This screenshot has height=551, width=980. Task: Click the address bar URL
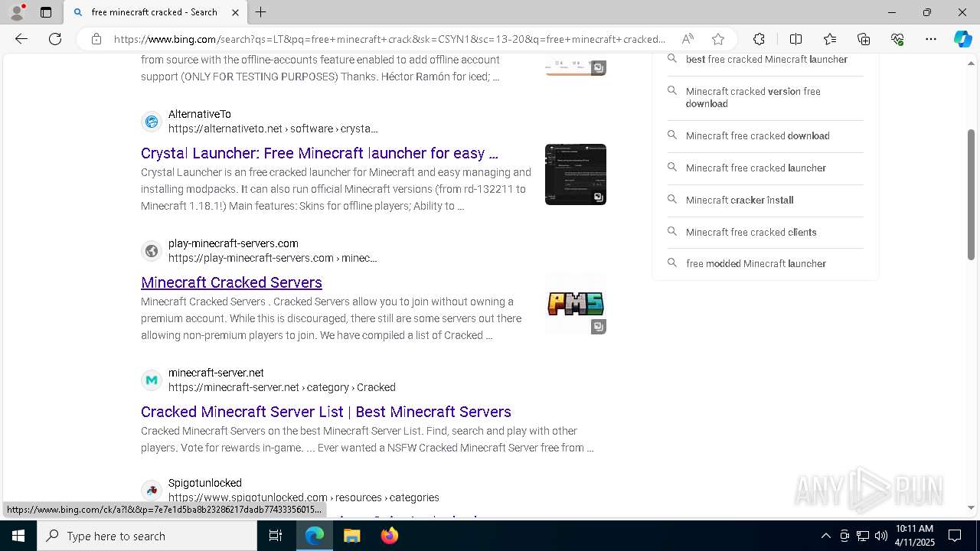(x=390, y=39)
